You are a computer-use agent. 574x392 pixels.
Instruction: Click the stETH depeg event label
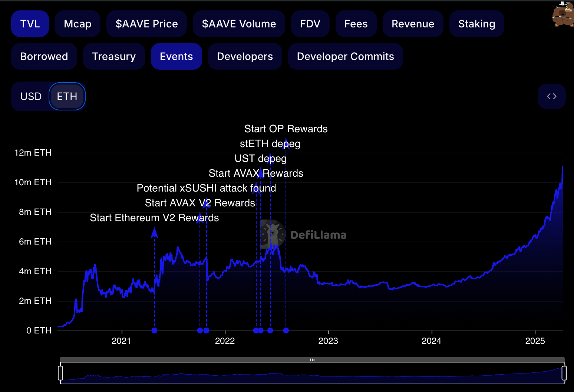(x=270, y=144)
